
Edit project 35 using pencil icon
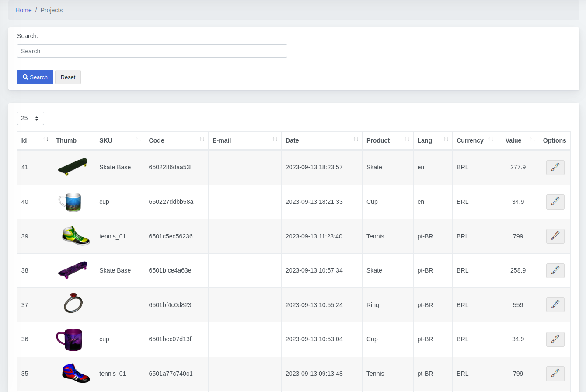pos(555,374)
